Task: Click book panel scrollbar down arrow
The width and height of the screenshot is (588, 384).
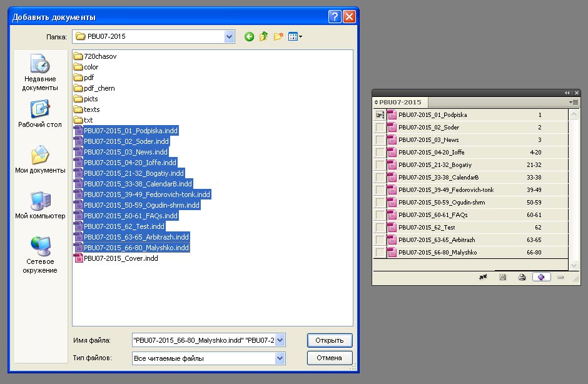Action: point(574,265)
